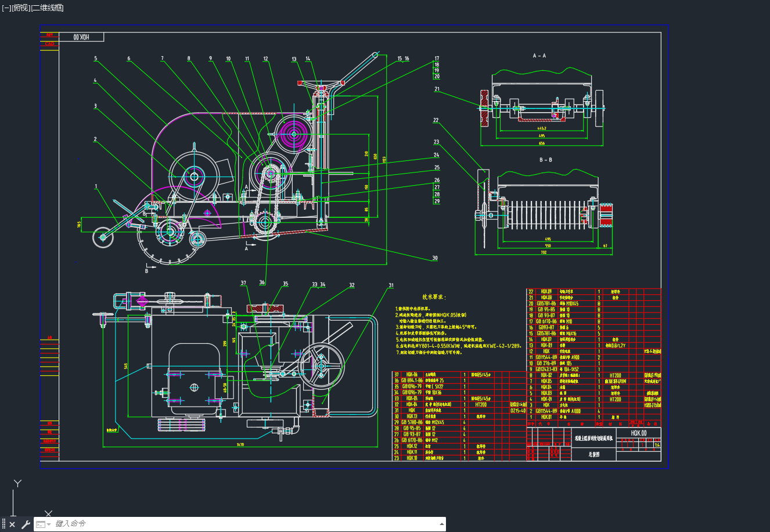Select part balloon number 9
Image resolution: width=770 pixels, height=532 pixels.
211,59
